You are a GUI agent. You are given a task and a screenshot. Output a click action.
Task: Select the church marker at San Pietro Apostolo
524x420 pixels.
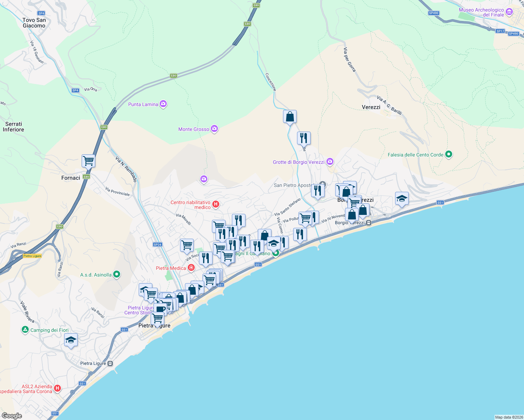point(322,184)
